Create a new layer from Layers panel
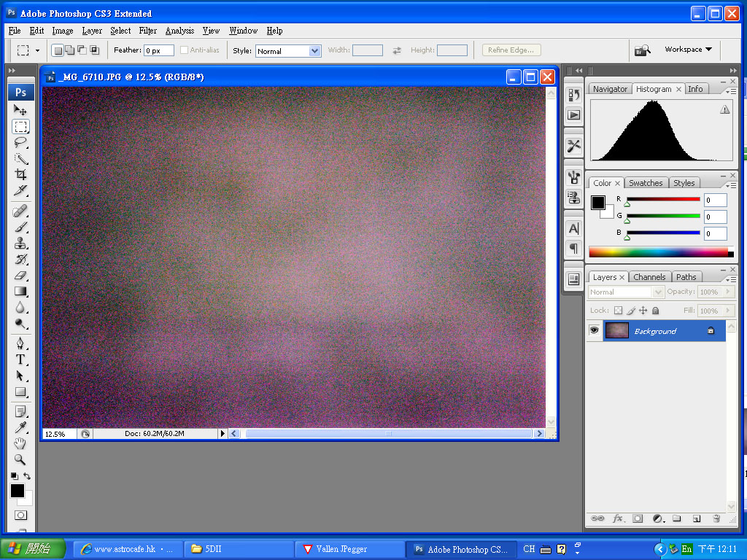 tap(696, 518)
